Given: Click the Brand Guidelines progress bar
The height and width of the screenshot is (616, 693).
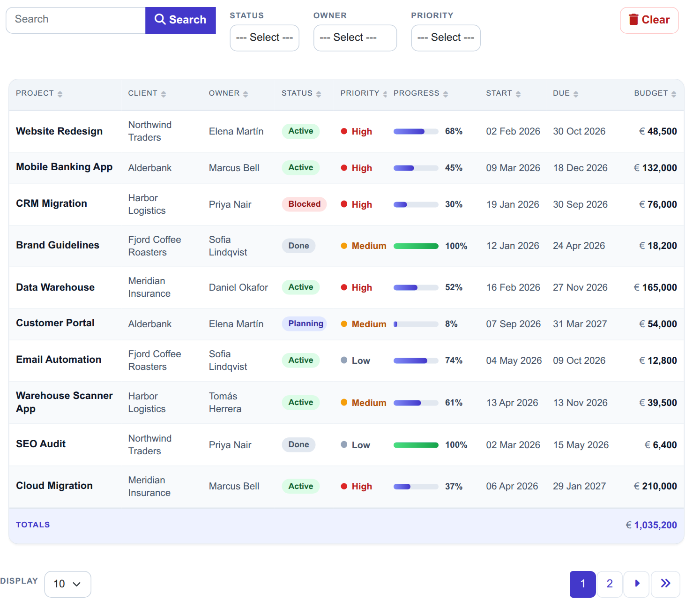Looking at the screenshot, I should (x=416, y=246).
